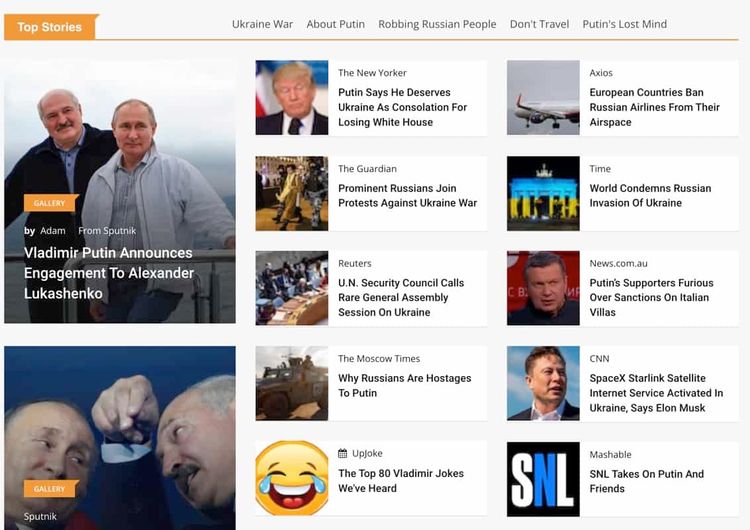Viewport: 750px width, 530px height.
Task: Open 'European Countries Ban Russian Airlines' article
Action: point(654,107)
